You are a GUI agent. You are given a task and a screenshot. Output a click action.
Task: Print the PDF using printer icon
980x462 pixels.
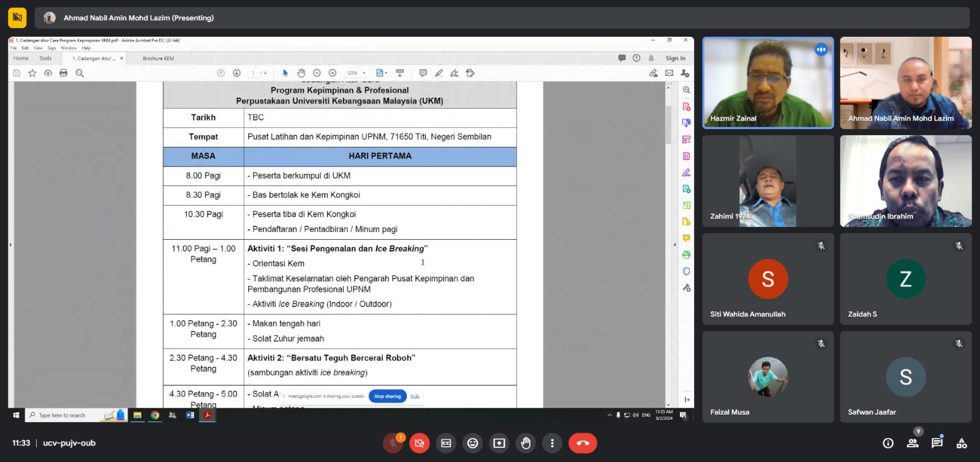63,73
